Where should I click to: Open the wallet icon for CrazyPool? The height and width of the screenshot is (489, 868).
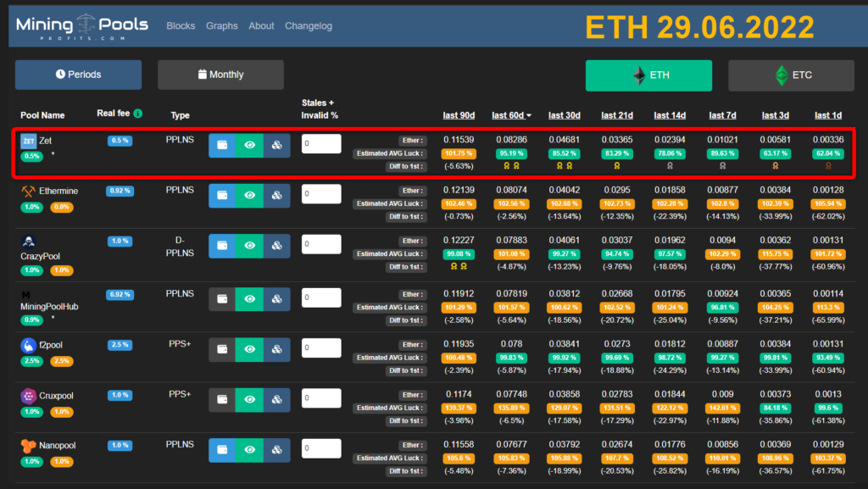[222, 246]
